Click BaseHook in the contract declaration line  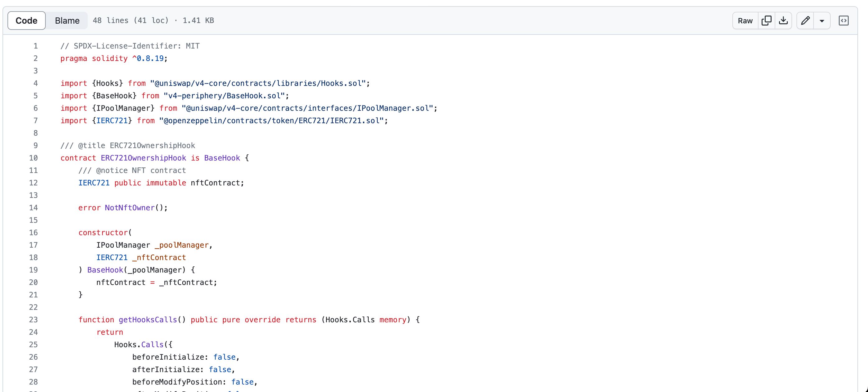(x=222, y=158)
